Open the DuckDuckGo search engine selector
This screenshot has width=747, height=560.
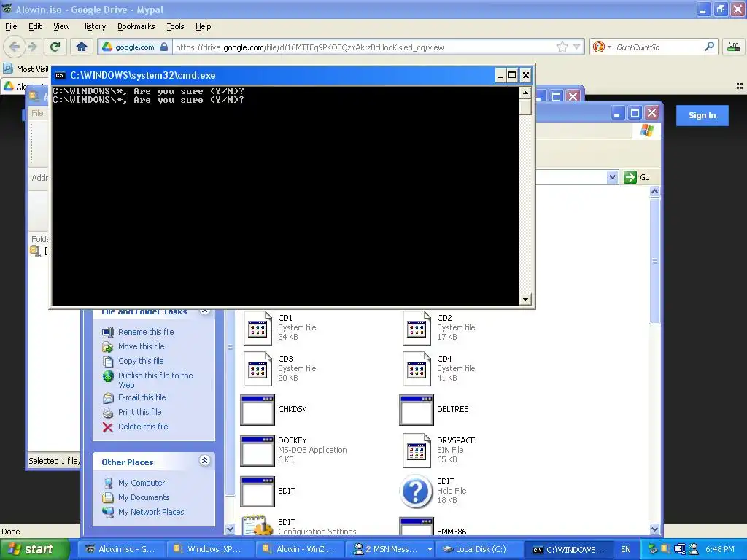[x=602, y=47]
